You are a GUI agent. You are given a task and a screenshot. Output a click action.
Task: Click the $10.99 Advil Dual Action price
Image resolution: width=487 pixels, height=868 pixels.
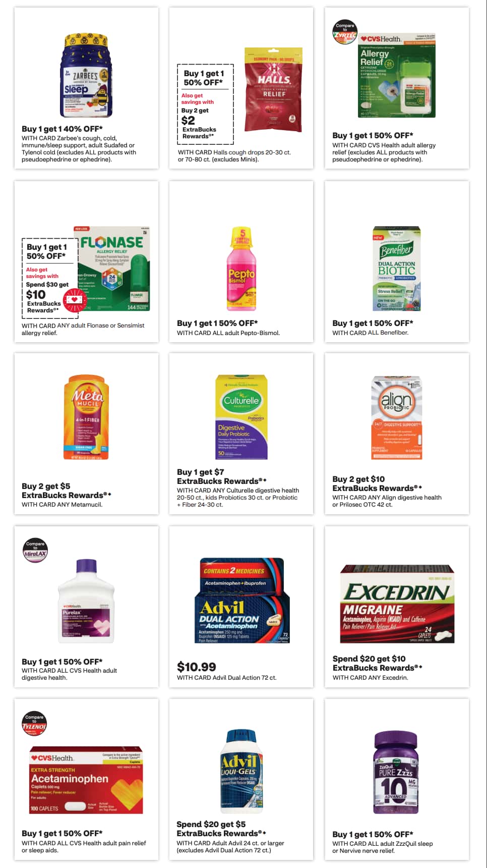tap(197, 667)
